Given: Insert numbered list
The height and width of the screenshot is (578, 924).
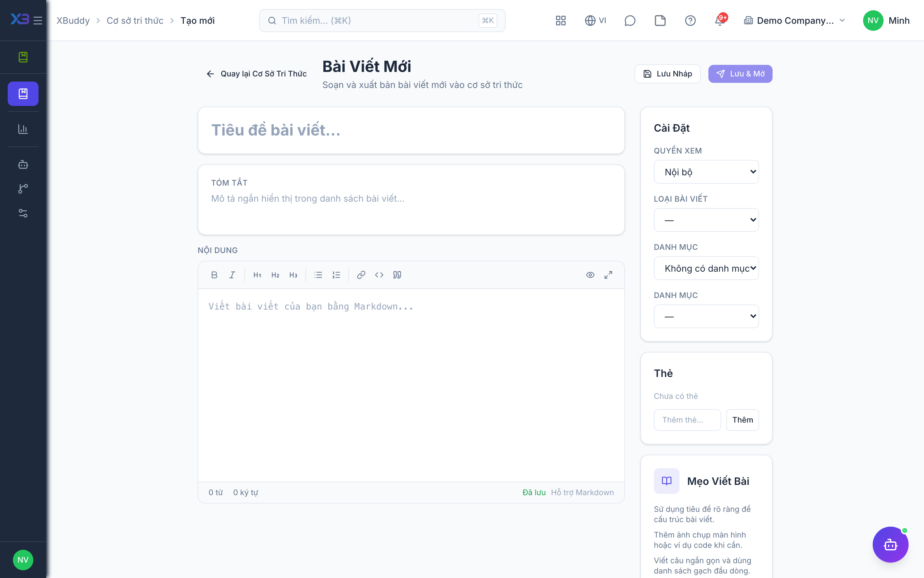Looking at the screenshot, I should (336, 275).
